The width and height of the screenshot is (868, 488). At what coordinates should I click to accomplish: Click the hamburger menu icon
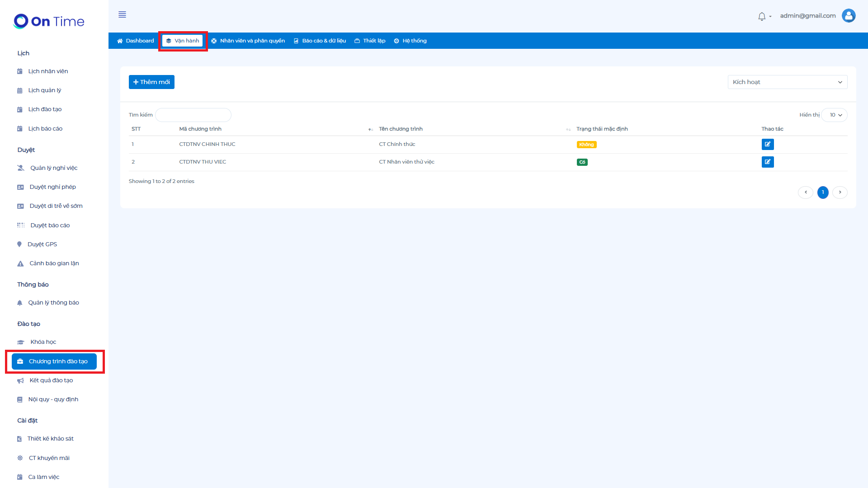(x=122, y=14)
